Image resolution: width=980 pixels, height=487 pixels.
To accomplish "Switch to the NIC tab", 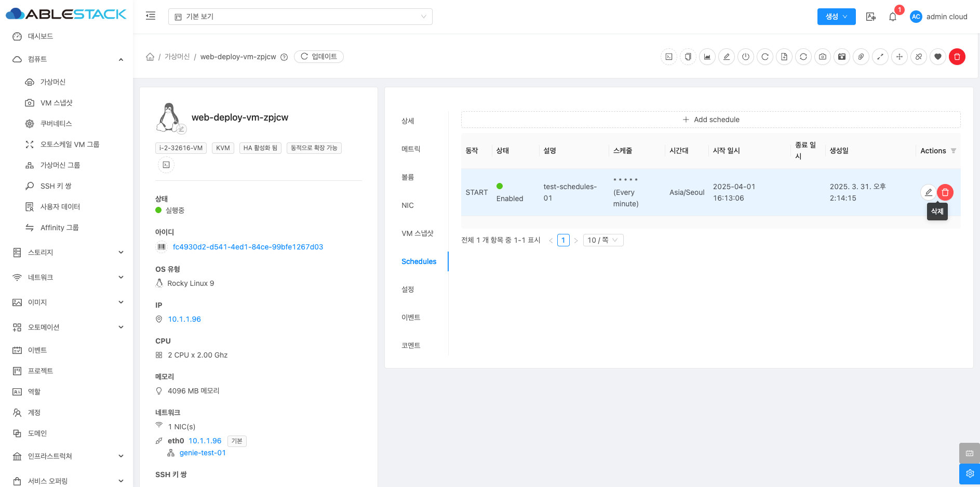I will tap(408, 205).
